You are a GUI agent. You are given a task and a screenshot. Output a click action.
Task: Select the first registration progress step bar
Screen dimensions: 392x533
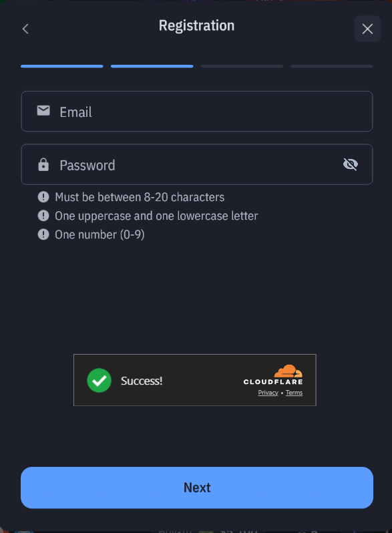(62, 66)
